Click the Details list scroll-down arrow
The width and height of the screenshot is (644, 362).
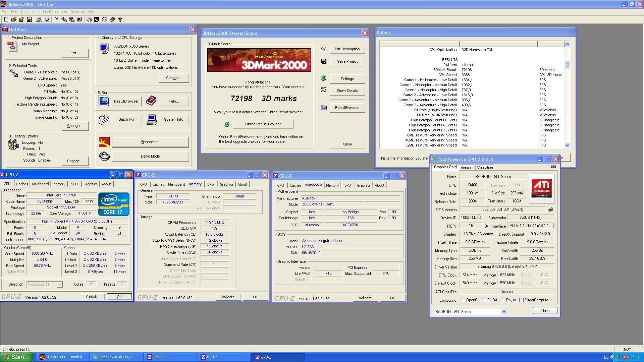(567, 145)
